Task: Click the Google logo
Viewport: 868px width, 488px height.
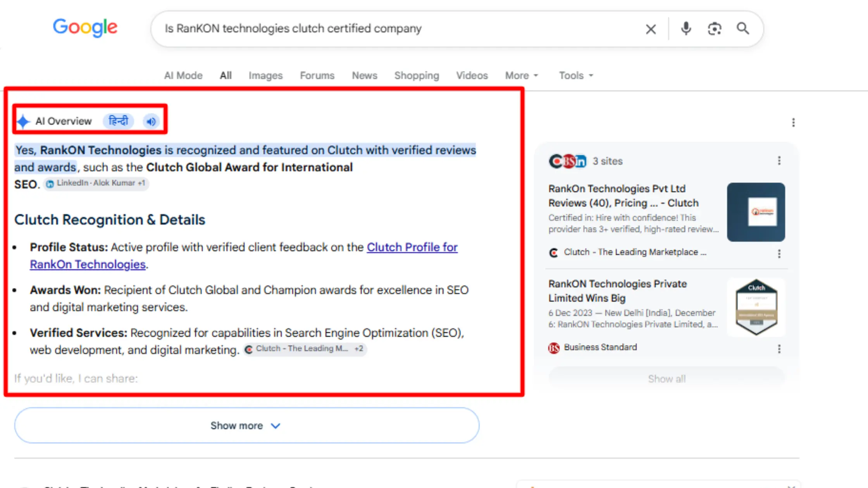Action: [x=85, y=28]
